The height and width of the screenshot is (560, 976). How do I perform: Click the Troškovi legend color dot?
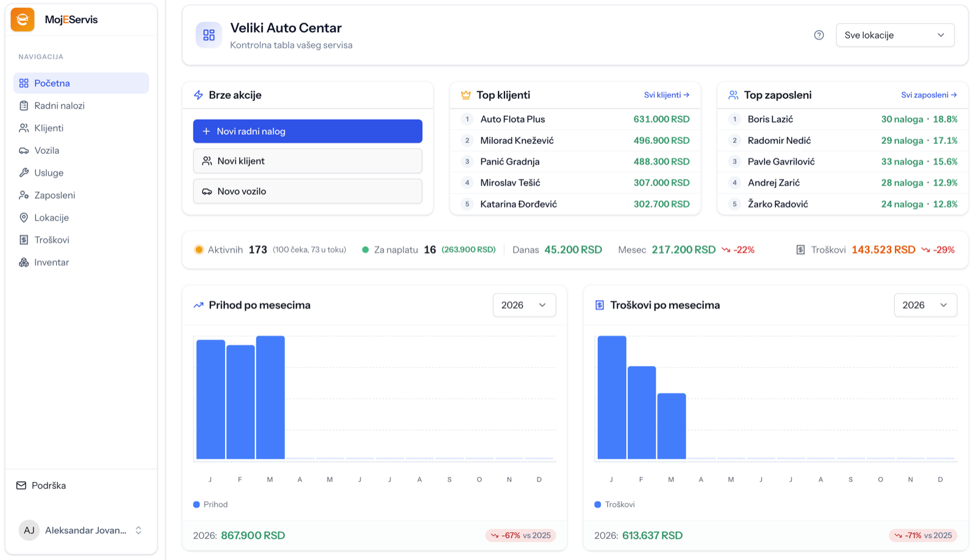[598, 504]
